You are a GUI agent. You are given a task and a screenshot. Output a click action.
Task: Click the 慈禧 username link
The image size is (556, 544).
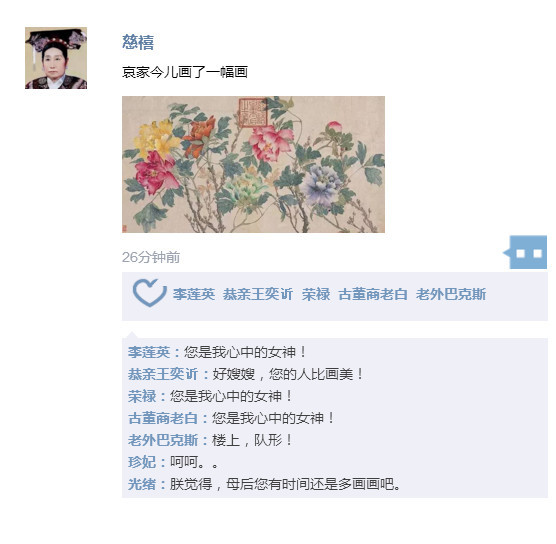[x=138, y=42]
